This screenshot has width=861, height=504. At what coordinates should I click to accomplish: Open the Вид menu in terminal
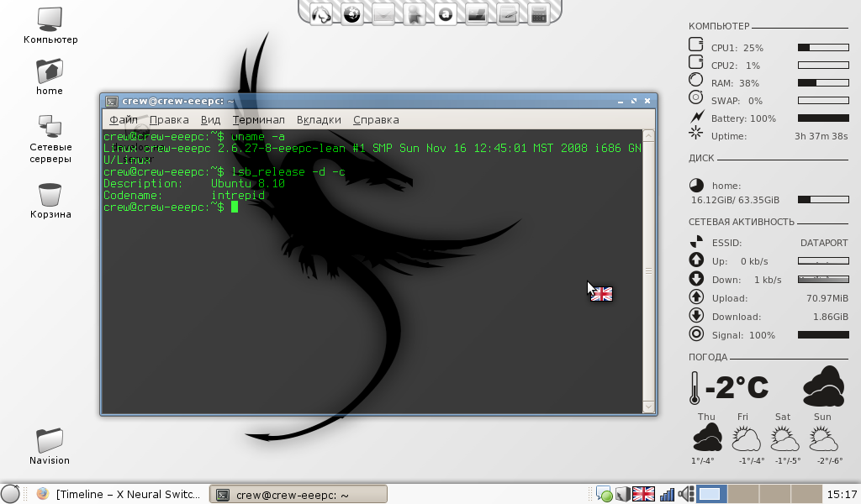click(x=210, y=119)
